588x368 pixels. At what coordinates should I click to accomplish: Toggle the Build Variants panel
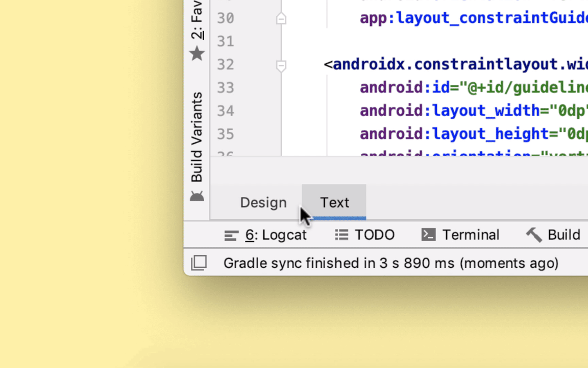pos(197,135)
